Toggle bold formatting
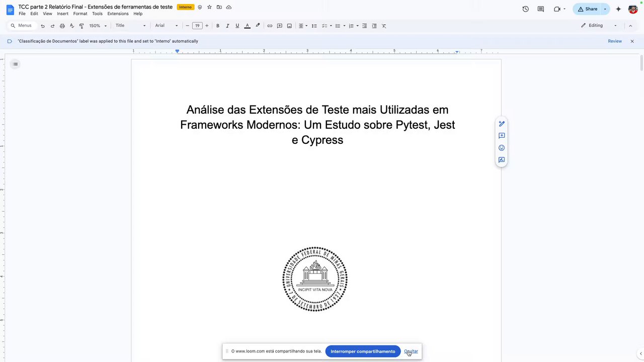 coord(218,26)
